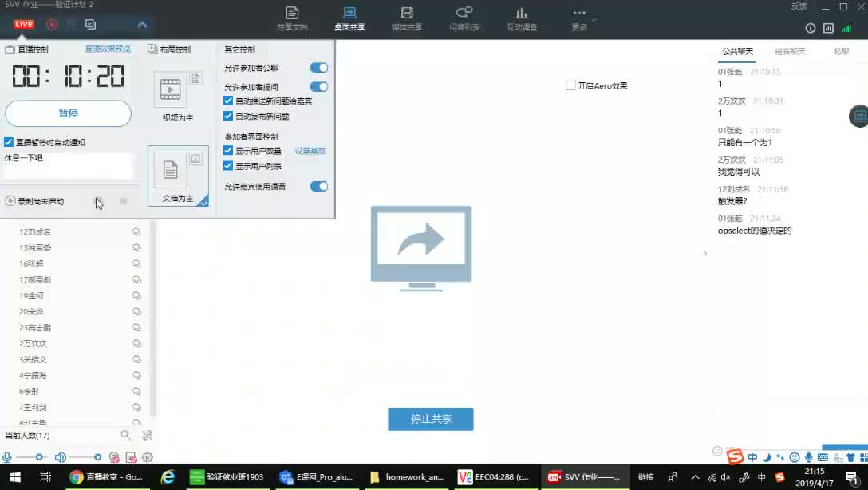
Task: Choose the 文档为主 document-first layout
Action: pos(178,176)
